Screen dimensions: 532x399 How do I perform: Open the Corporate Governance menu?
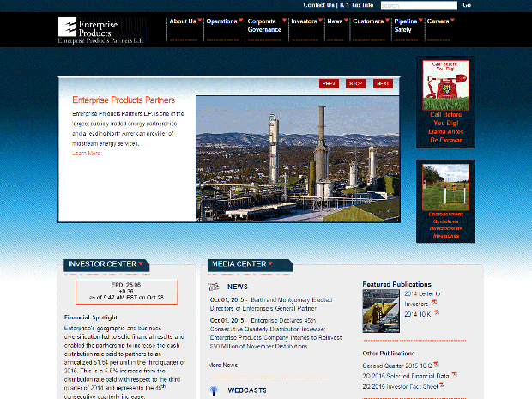pos(264,25)
